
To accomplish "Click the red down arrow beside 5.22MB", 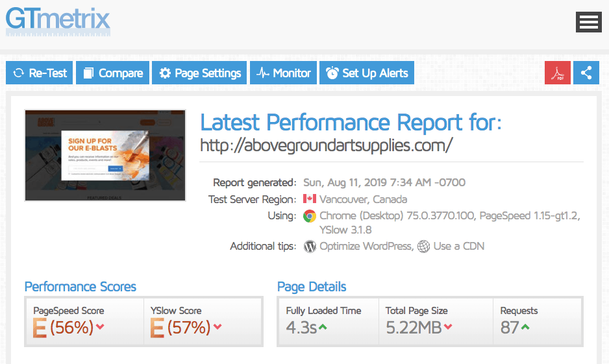I will tap(448, 327).
